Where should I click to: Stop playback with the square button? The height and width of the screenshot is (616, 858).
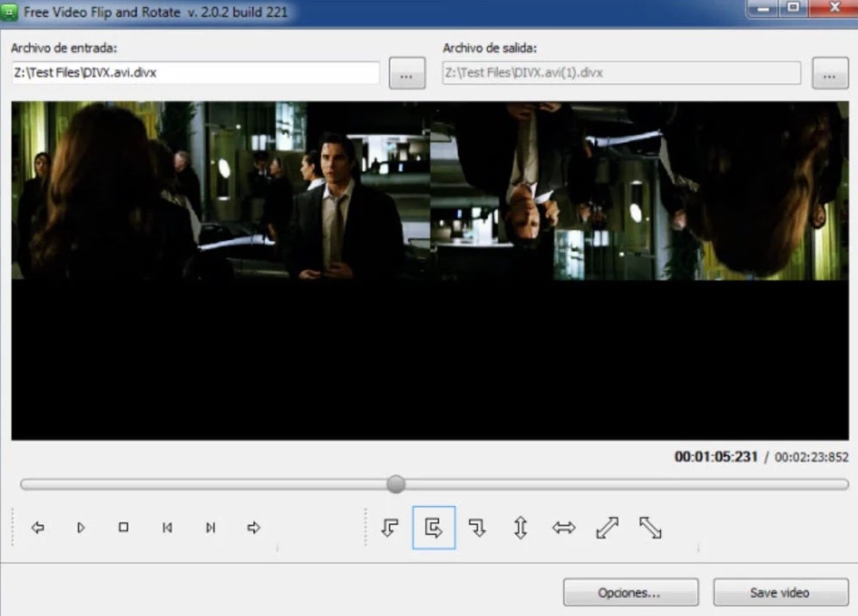pyautogui.click(x=123, y=527)
